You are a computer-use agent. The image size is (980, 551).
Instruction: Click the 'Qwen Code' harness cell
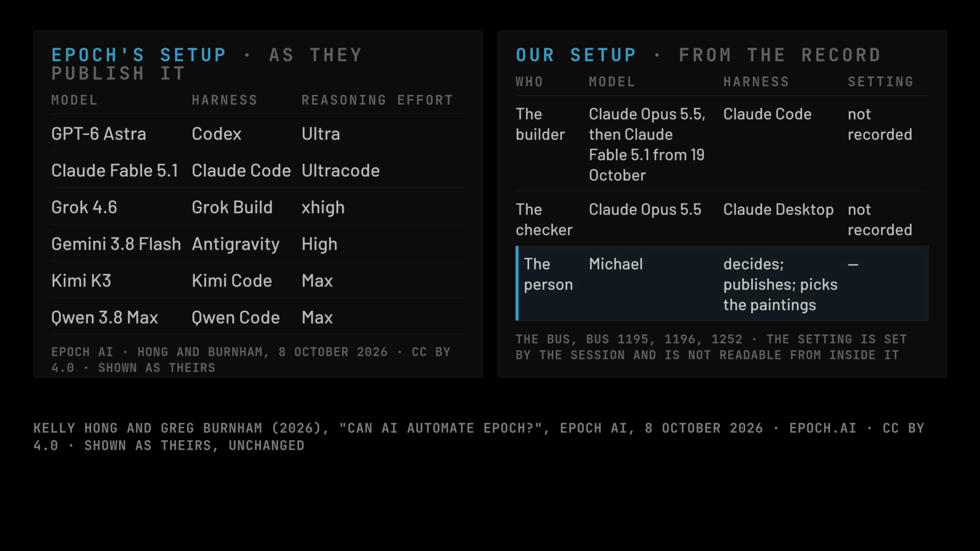[x=235, y=317]
